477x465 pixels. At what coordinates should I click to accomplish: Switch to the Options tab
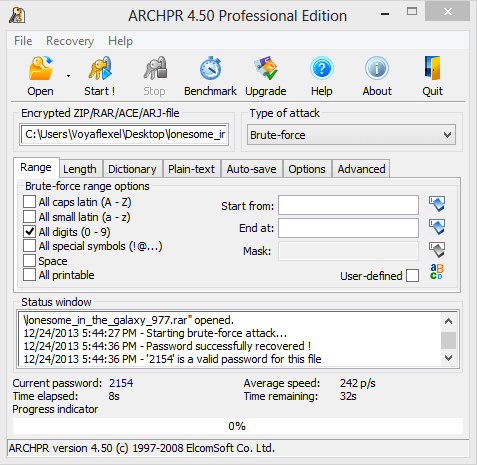(x=307, y=169)
